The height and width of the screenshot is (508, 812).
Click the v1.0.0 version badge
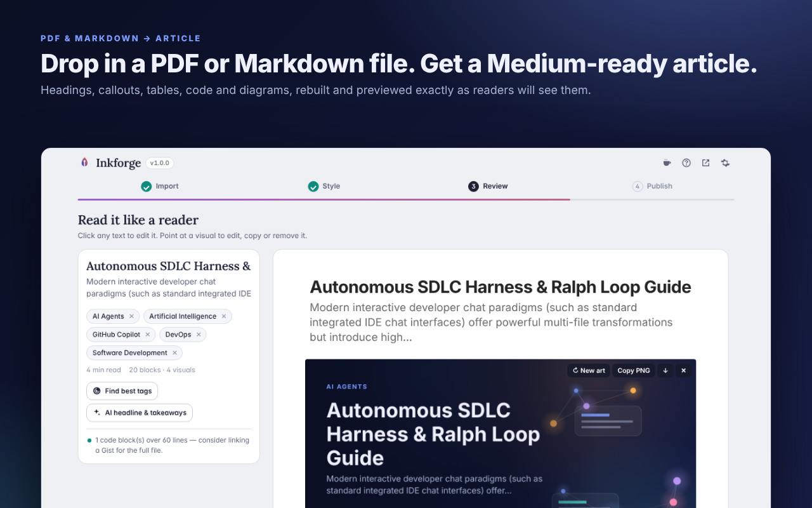(x=160, y=163)
